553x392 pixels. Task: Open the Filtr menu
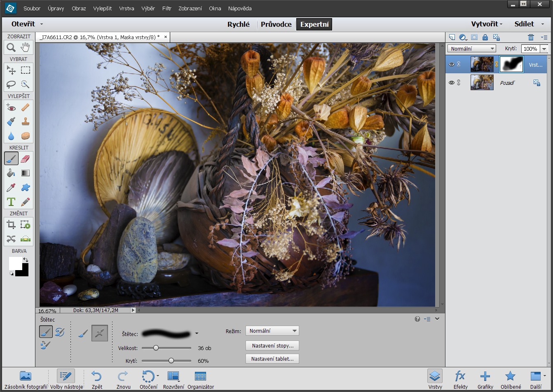[166, 8]
